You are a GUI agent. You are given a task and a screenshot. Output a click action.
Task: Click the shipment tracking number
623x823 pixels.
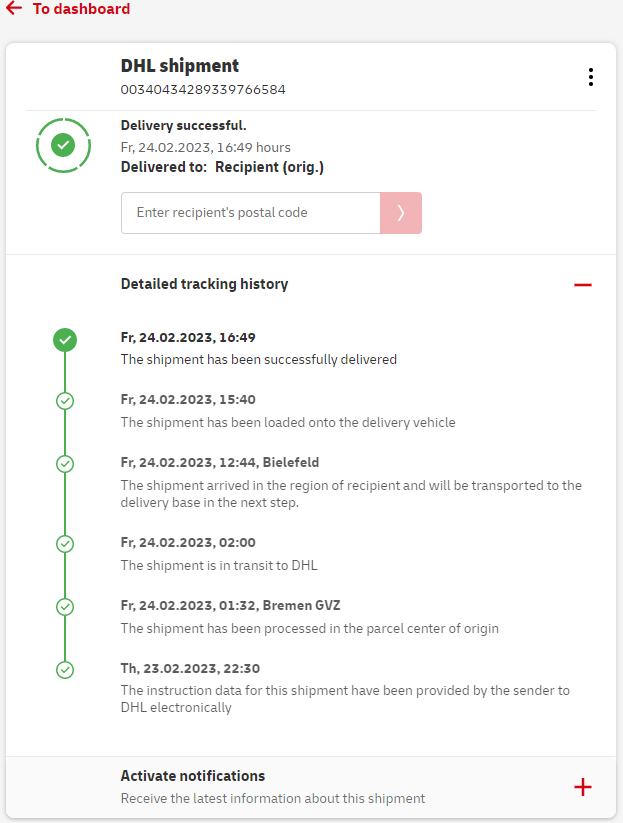203,90
